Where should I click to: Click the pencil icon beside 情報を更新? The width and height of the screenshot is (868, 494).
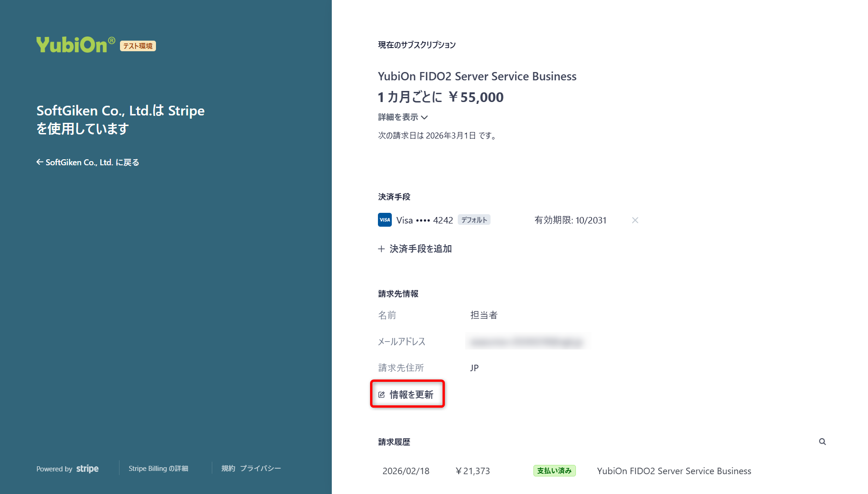tap(381, 394)
